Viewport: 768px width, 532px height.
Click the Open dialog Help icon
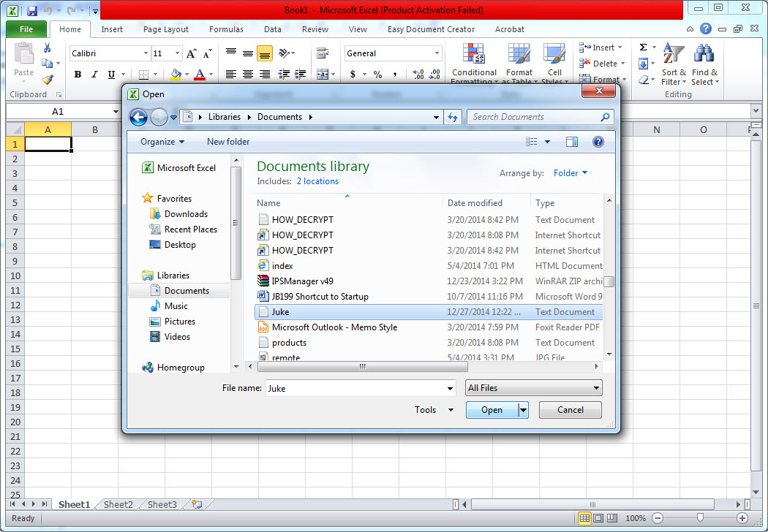598,142
